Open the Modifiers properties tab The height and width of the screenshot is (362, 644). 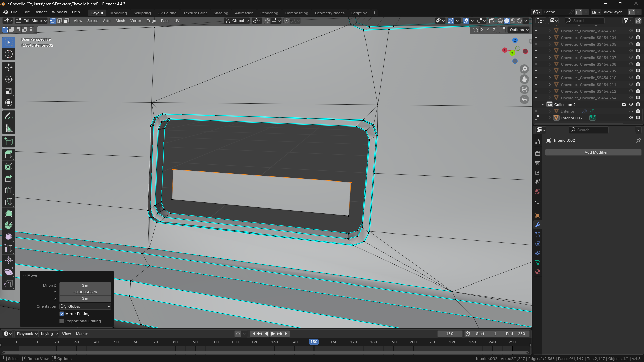(x=538, y=225)
